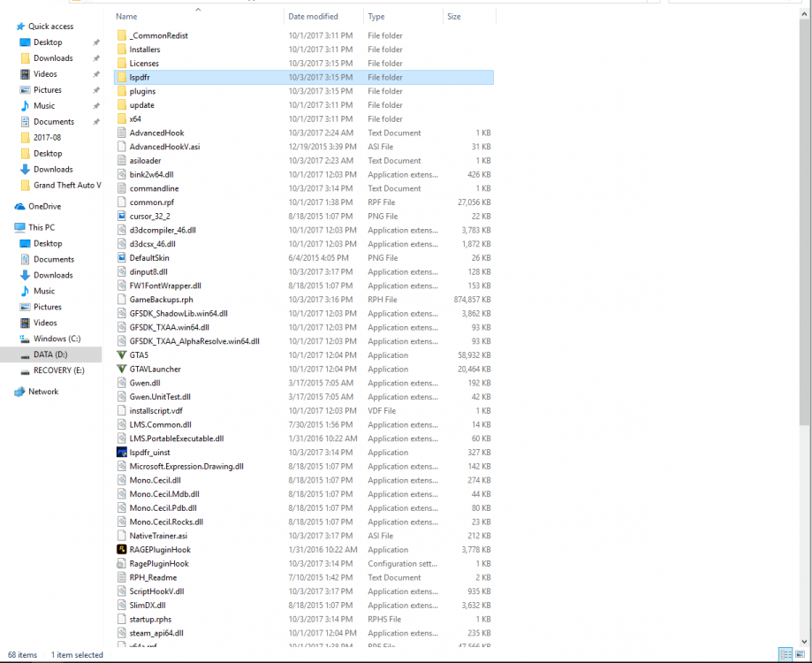
Task: Select dinput8.dll file
Action: [148, 272]
